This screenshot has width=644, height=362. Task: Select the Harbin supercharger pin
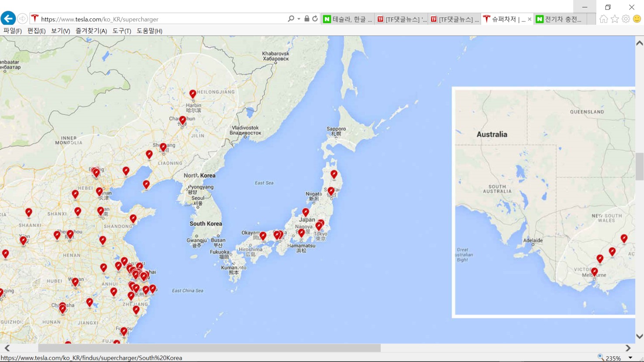point(193,94)
